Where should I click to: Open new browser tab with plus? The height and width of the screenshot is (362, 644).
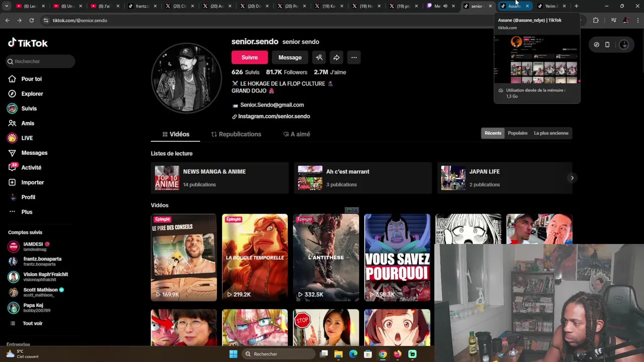576,6
